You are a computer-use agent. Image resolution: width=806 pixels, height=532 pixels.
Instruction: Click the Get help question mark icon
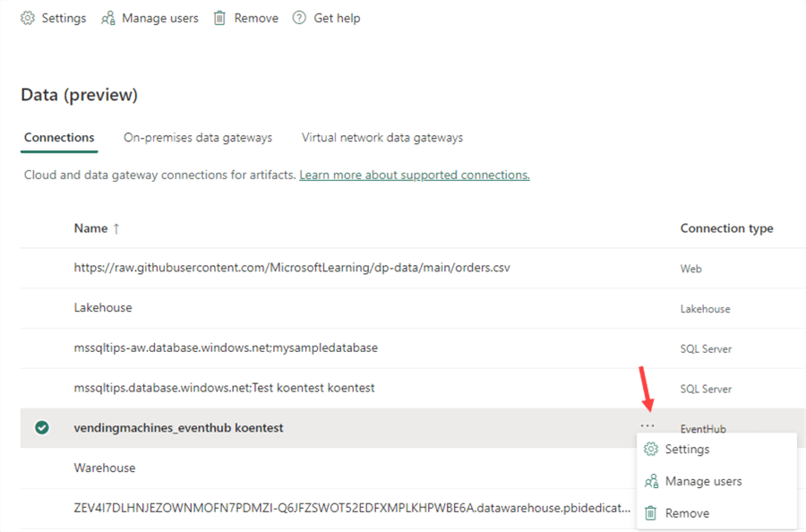pyautogui.click(x=299, y=18)
